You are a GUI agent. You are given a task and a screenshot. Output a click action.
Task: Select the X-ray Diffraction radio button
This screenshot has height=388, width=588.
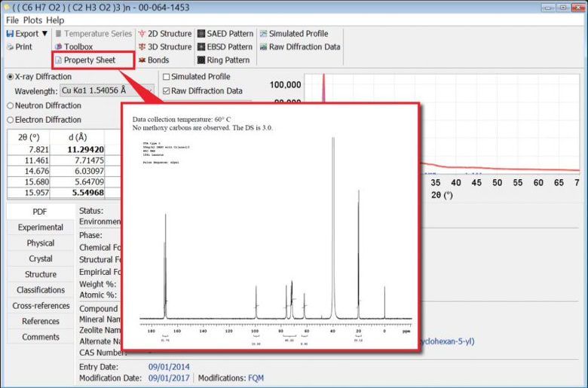coord(10,77)
